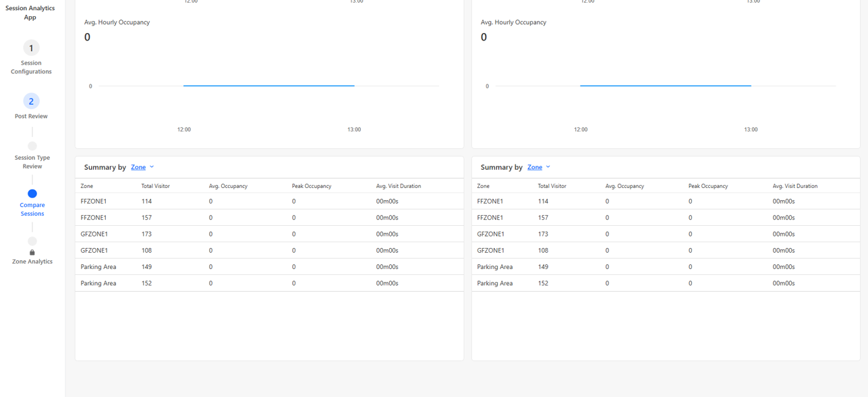Open the Post Review step label
Viewport: 868px width, 399px height.
coord(31,117)
